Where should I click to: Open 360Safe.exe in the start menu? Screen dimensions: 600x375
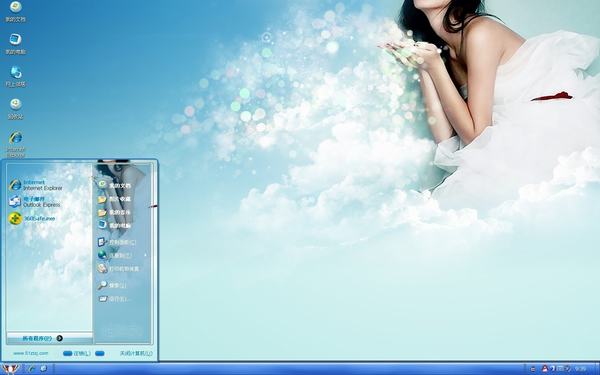[x=32, y=218]
